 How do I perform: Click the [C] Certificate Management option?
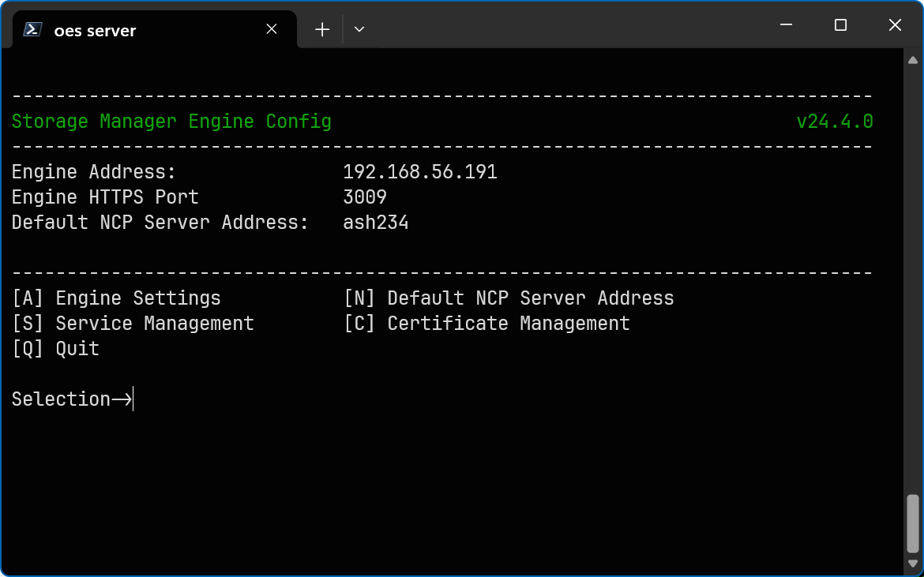coord(486,324)
